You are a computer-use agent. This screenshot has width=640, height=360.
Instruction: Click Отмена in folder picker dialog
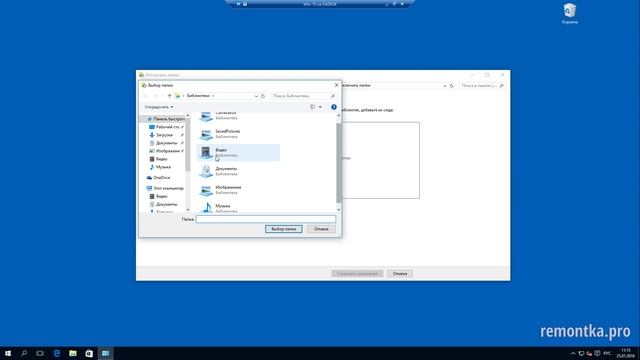click(321, 229)
